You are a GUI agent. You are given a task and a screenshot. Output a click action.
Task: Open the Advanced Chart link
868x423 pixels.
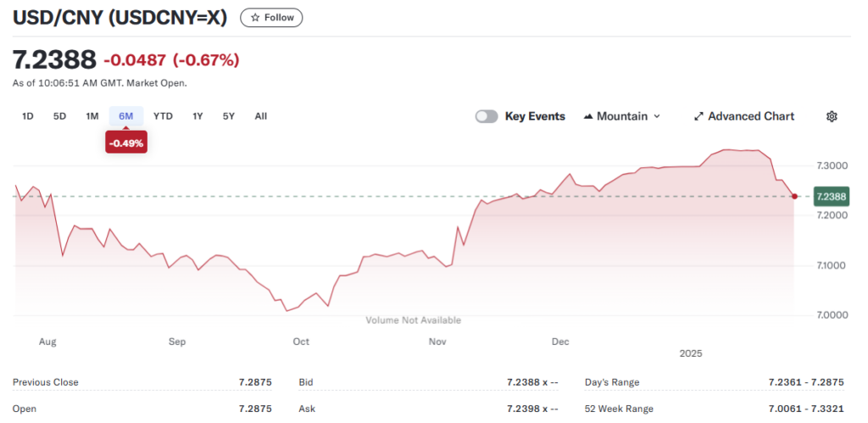(751, 116)
